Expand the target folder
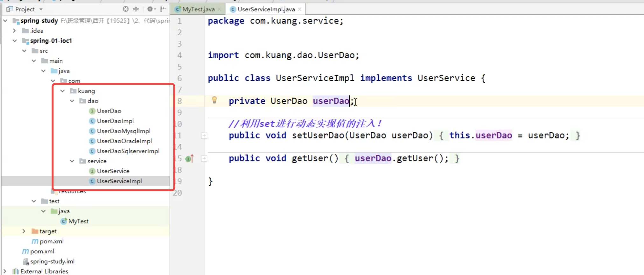644x275 pixels. 24,231
